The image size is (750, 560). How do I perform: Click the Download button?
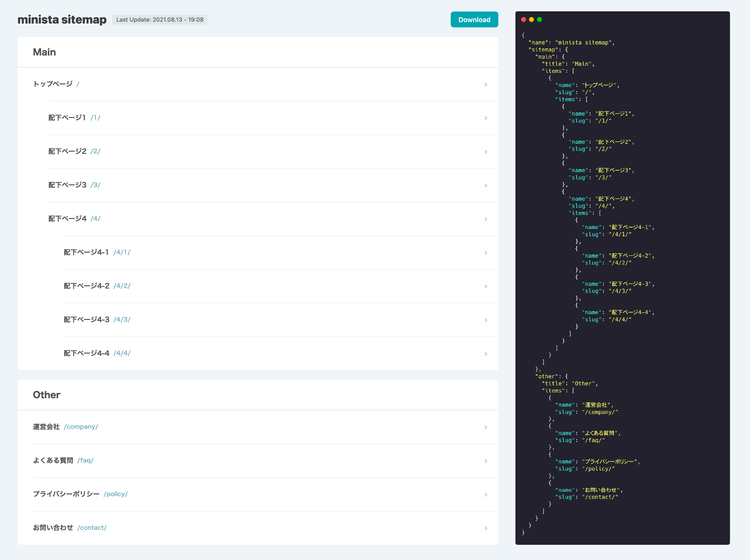(x=474, y=20)
